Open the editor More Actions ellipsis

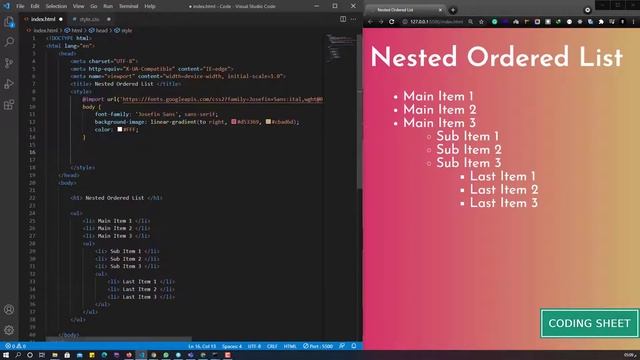(353, 19)
